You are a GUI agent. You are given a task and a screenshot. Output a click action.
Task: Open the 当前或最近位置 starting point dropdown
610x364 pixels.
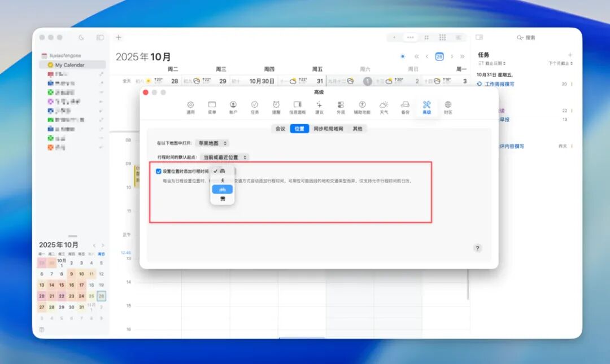pos(224,157)
